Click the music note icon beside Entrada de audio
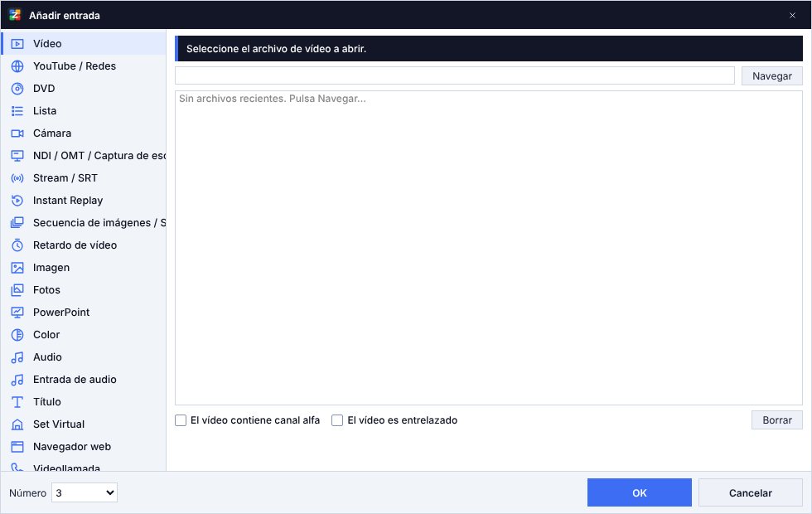This screenshot has width=812, height=514. [17, 380]
